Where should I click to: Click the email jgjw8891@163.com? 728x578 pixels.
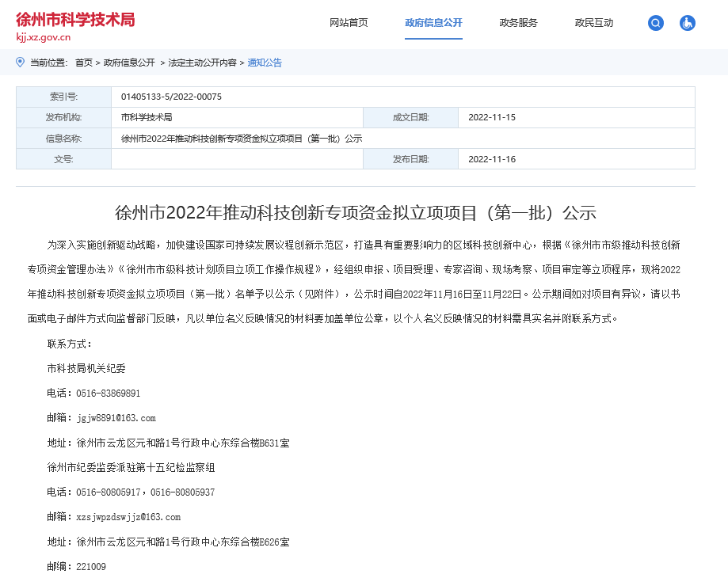click(x=116, y=418)
